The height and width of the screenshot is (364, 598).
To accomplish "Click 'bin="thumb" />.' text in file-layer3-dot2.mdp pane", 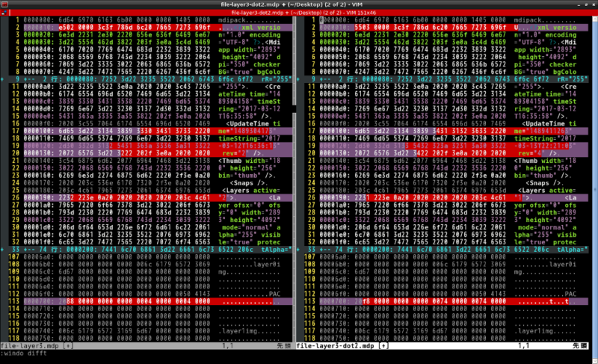I will [x=543, y=176].
